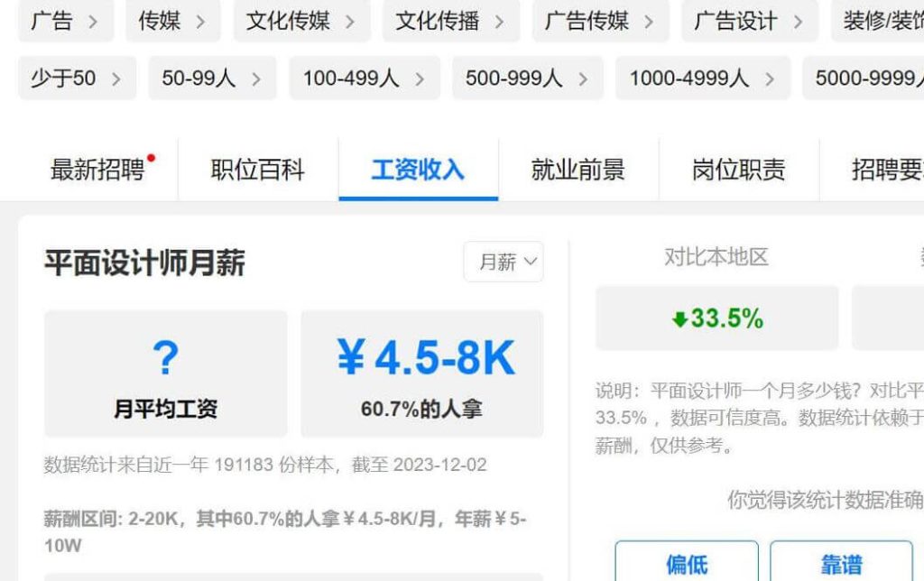Switch to the 职位百科 tab
Screen dimensions: 924x581
(258, 170)
